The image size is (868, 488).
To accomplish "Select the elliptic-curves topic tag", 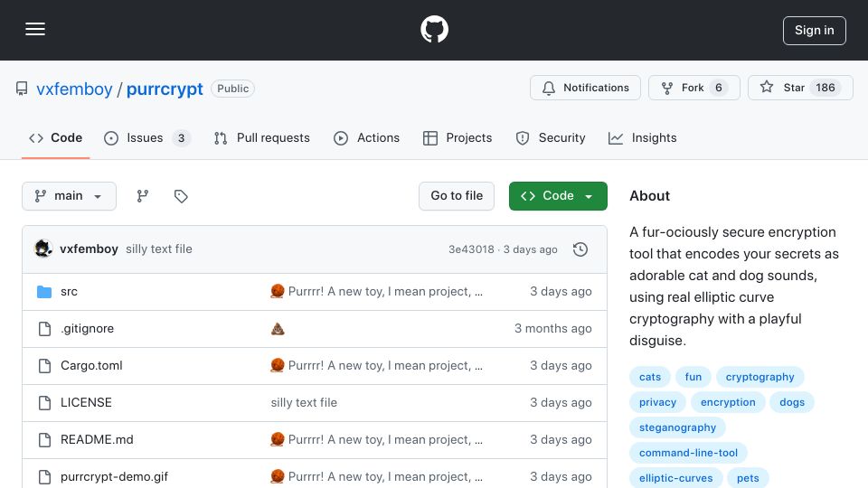I will click(x=676, y=478).
